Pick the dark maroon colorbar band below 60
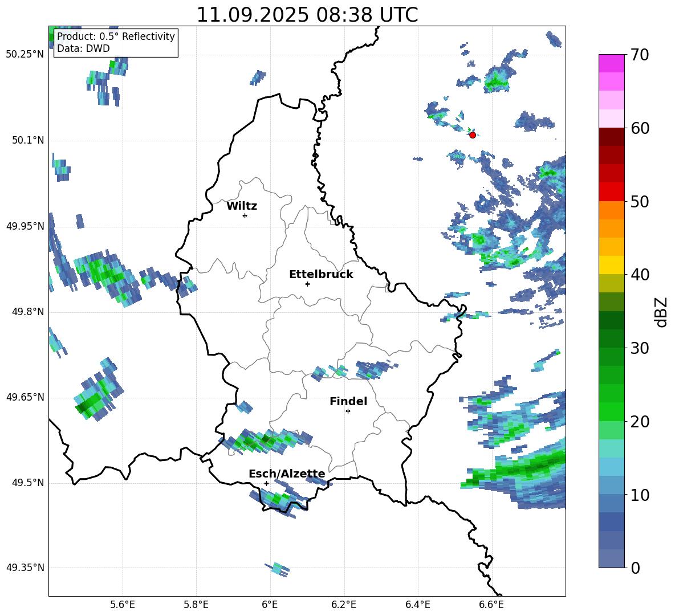Image resolution: width=675 pixels, height=616 pixels. (611, 137)
